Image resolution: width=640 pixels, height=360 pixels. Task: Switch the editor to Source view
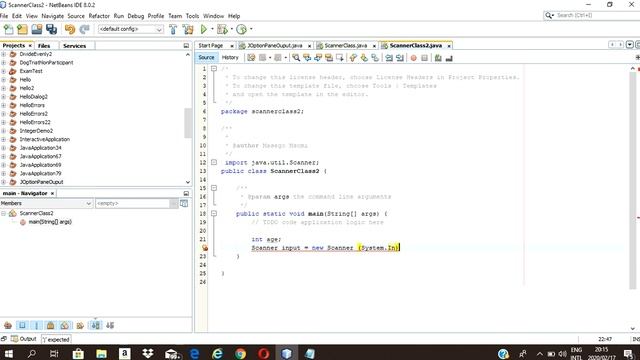[x=206, y=58]
